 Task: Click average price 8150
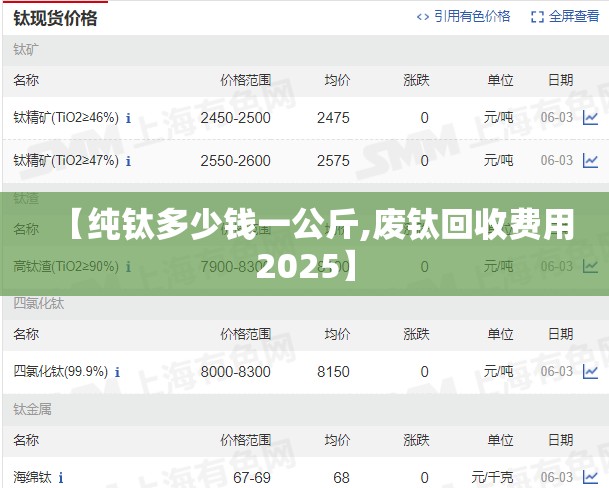tap(333, 372)
